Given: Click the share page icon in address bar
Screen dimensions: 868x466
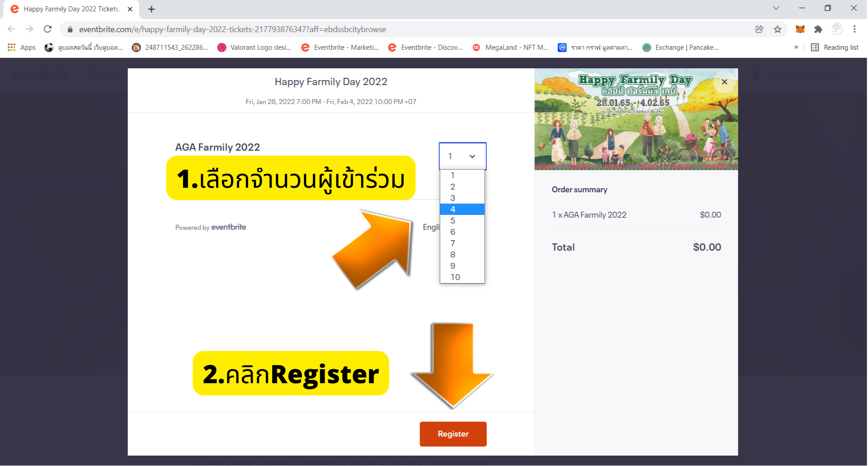Looking at the screenshot, I should pyautogui.click(x=759, y=29).
